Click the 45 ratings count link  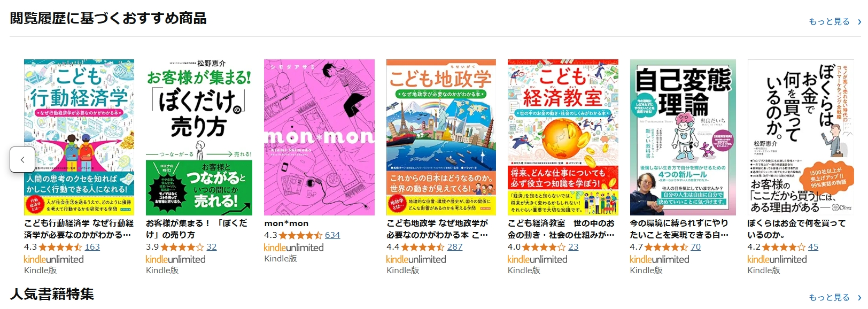(813, 247)
